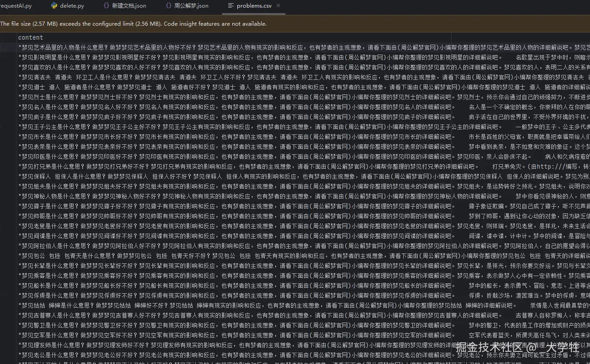Click the line starting 梦见印医是什么意思

pyautogui.click(x=304, y=157)
